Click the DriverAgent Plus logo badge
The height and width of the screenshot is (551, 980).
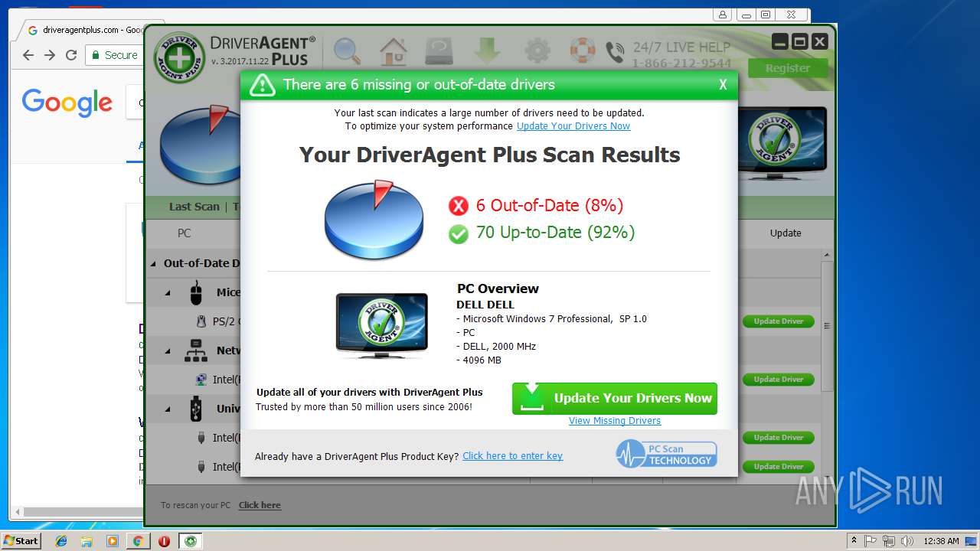point(178,57)
